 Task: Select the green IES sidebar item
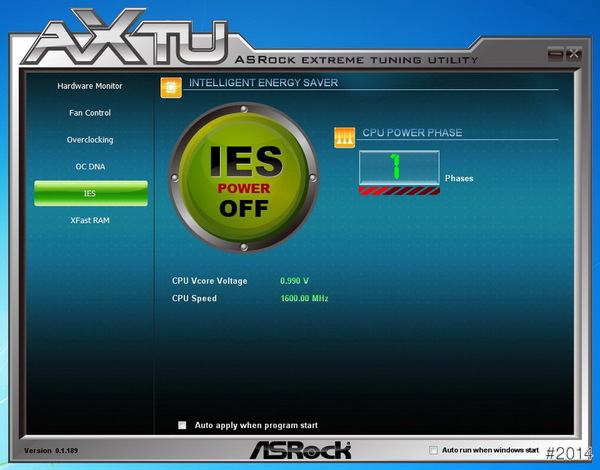pyautogui.click(x=91, y=193)
